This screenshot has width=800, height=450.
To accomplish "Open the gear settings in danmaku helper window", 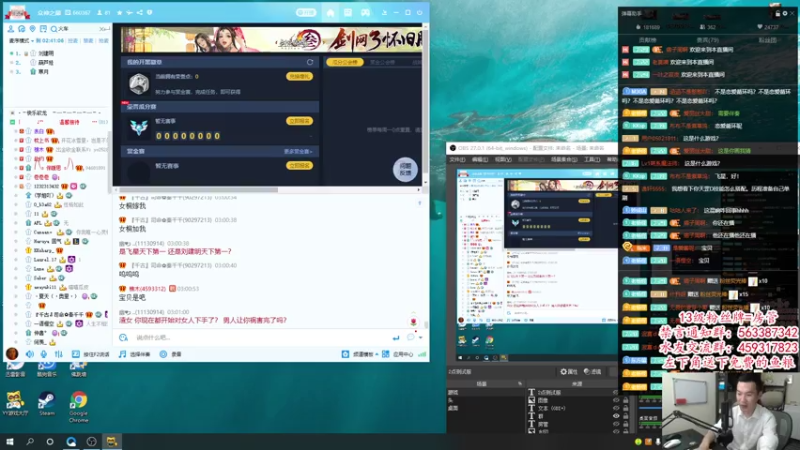I will point(785,13).
